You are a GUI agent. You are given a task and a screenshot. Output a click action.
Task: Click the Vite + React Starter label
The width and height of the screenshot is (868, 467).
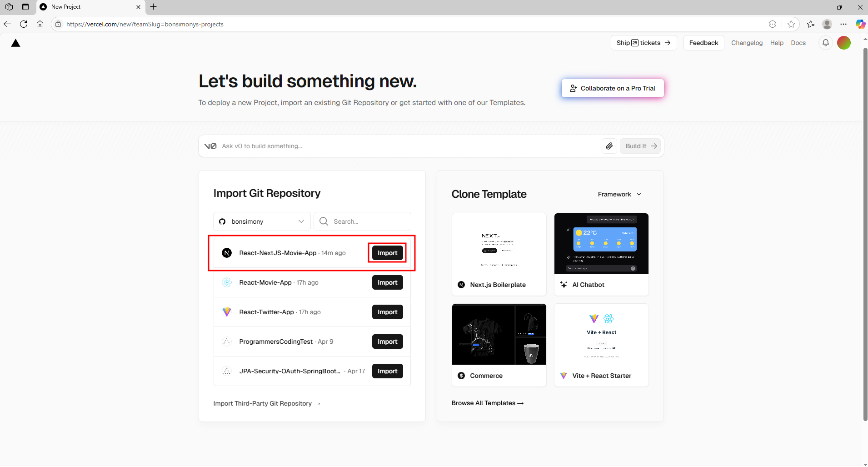click(602, 376)
